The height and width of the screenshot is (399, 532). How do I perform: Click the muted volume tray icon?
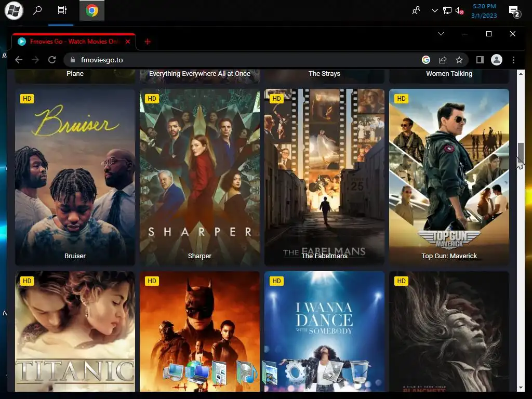click(x=459, y=11)
